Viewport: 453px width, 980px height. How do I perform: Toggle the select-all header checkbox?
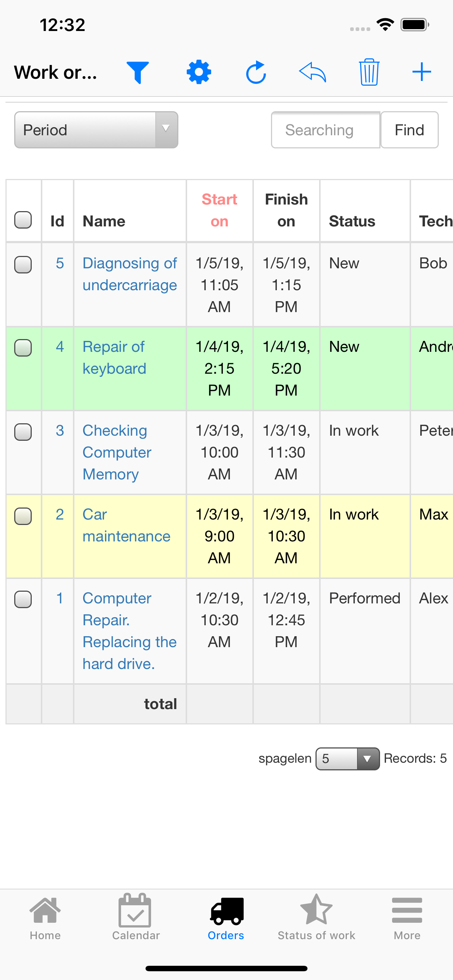coord(23,220)
